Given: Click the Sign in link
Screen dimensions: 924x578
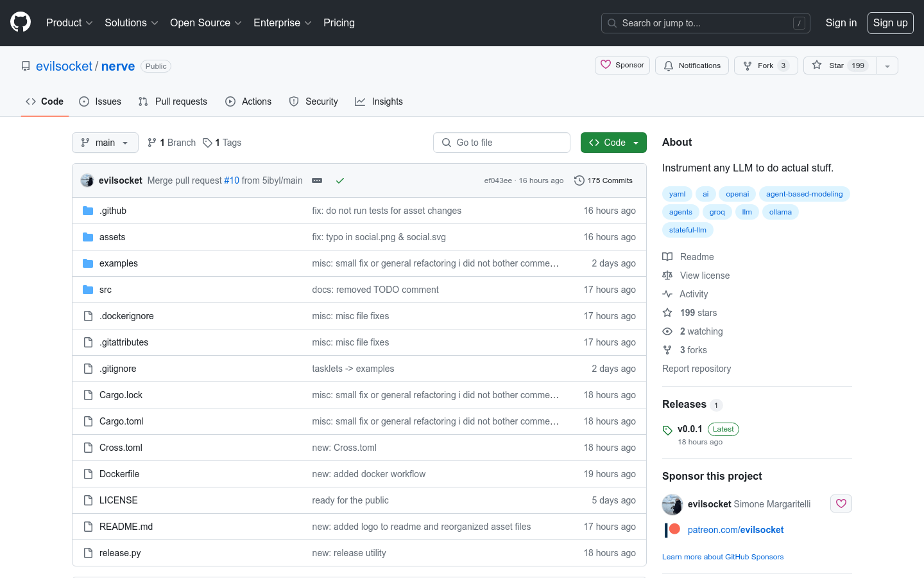Looking at the screenshot, I should click(x=841, y=22).
